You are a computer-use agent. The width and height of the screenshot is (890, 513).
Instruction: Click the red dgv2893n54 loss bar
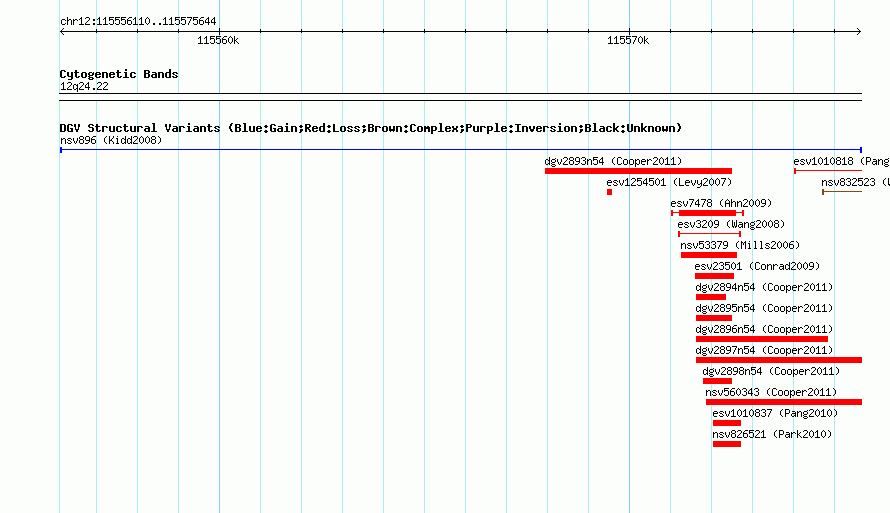[x=638, y=171]
